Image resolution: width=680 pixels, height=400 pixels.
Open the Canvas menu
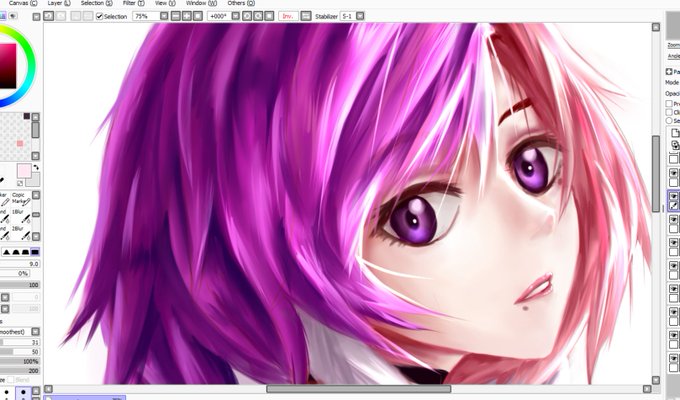23,3
